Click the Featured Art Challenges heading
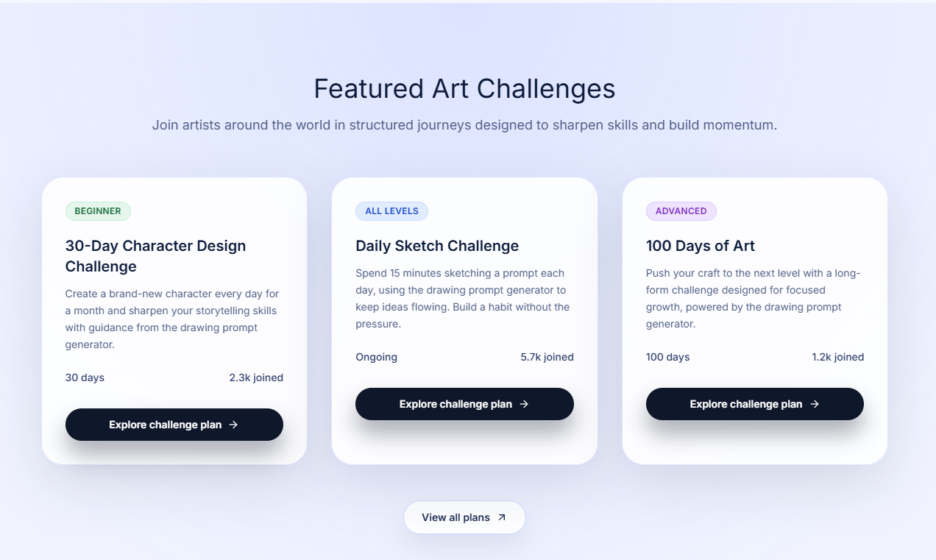This screenshot has width=936, height=560. [x=464, y=88]
